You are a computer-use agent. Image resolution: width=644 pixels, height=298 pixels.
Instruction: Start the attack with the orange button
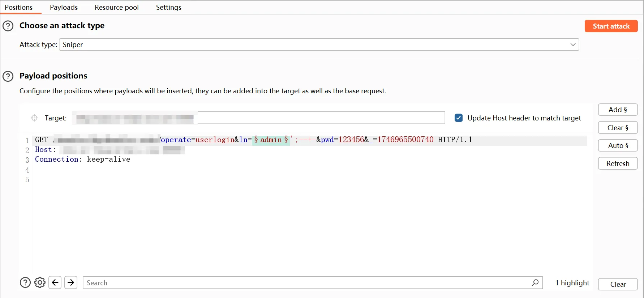(x=611, y=26)
